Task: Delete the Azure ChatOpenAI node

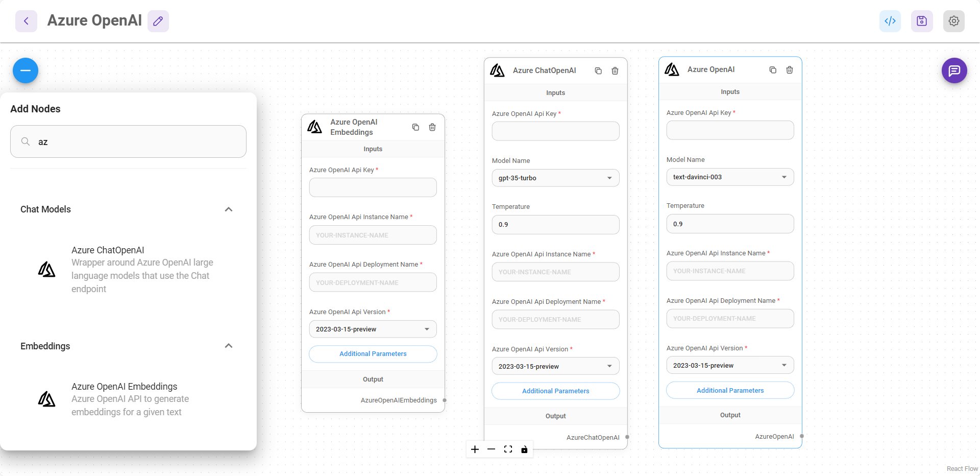Action: 615,70
